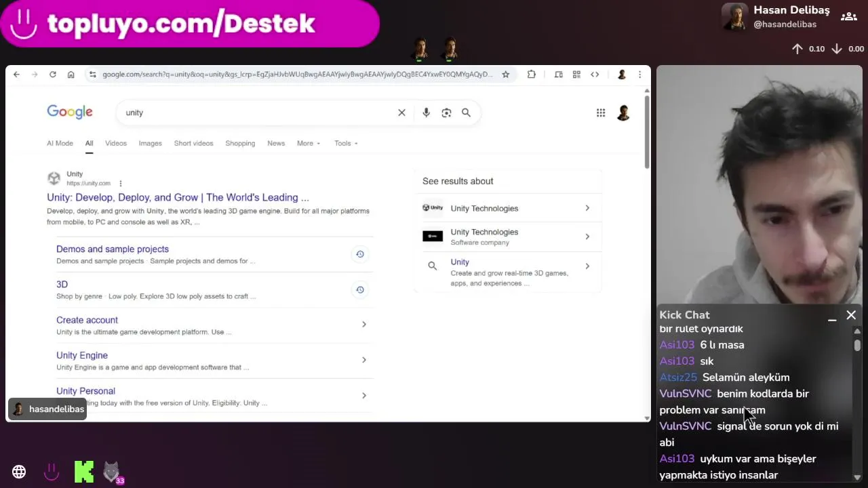View site information icon in address bar

pyautogui.click(x=93, y=75)
